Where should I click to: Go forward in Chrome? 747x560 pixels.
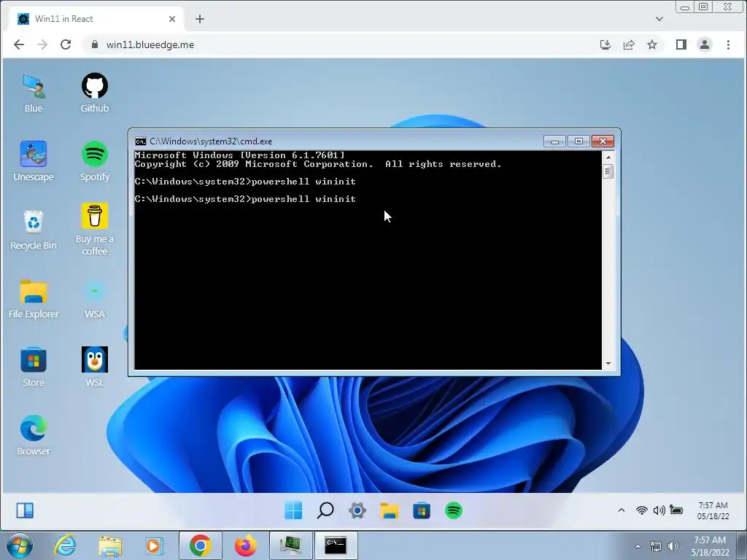[x=42, y=44]
